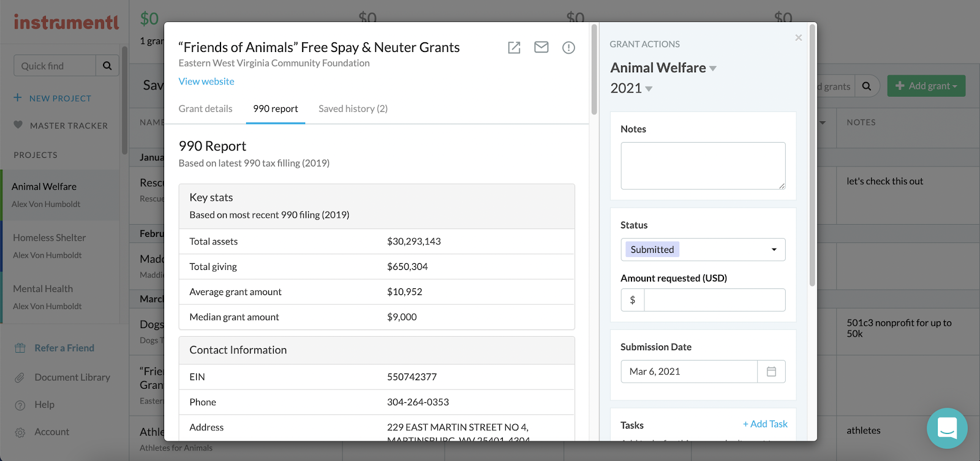Click the Average grant amount $10,952
This screenshot has width=980, height=461.
(x=405, y=291)
